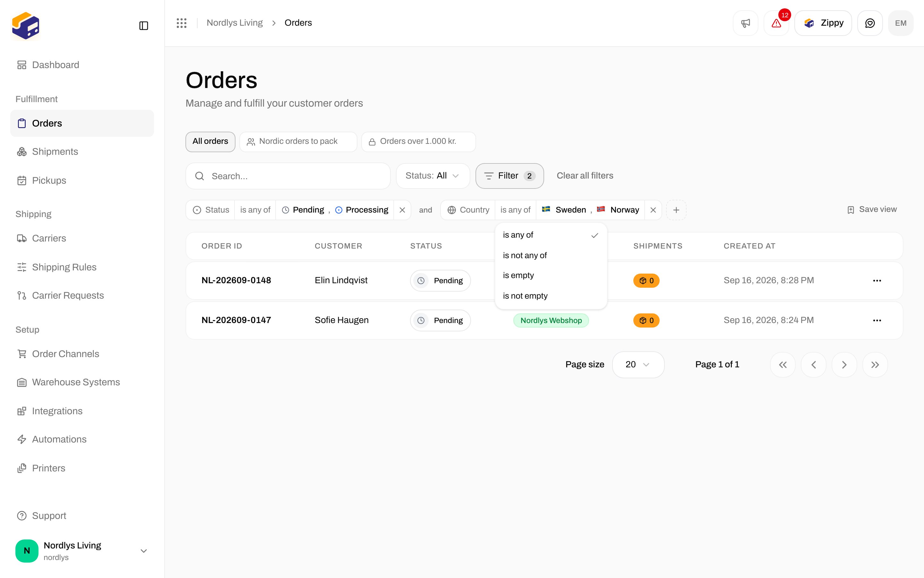Go to next page
This screenshot has width=924, height=578.
844,365
